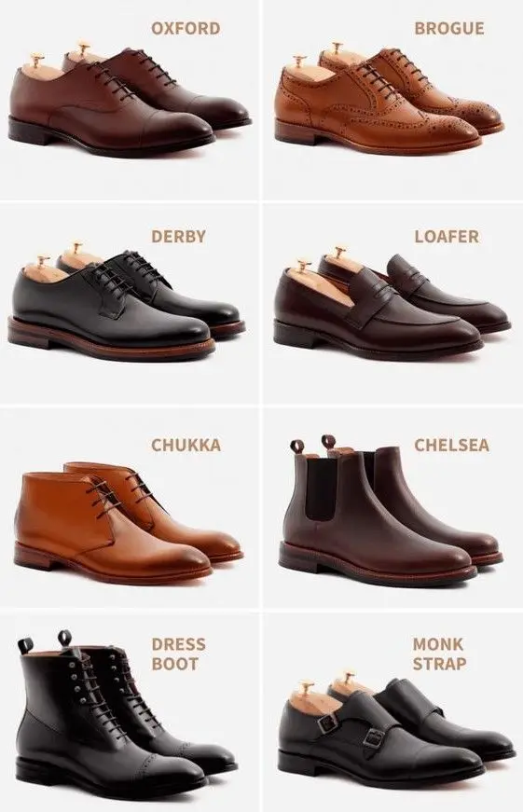Screen dimensions: 523x812
Task: Select the DERBY heading
Action: tap(179, 236)
